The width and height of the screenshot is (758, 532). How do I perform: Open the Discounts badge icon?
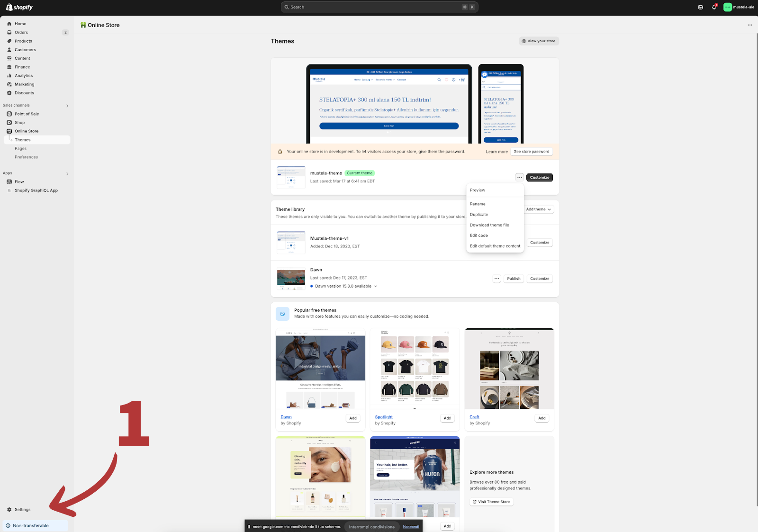[9, 93]
